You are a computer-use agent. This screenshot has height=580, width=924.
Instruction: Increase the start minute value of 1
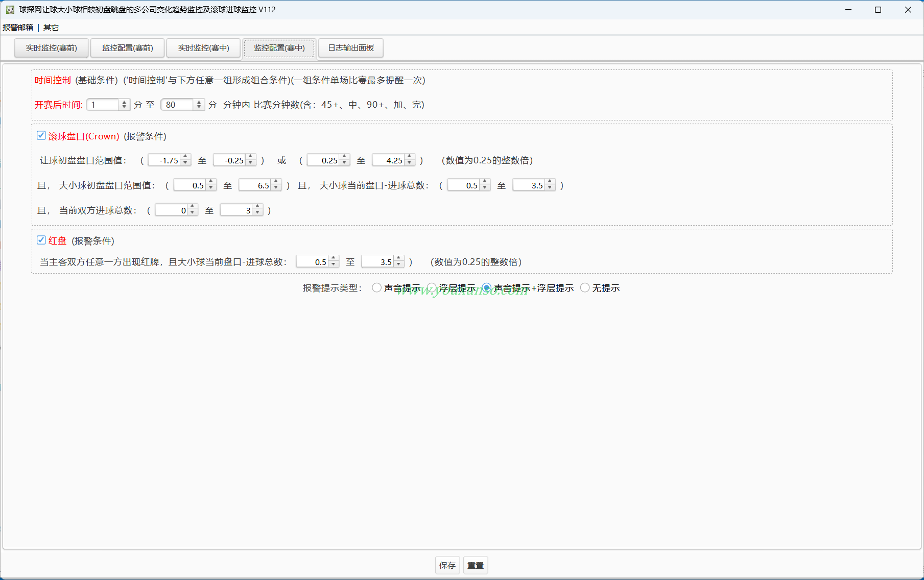[x=124, y=102]
